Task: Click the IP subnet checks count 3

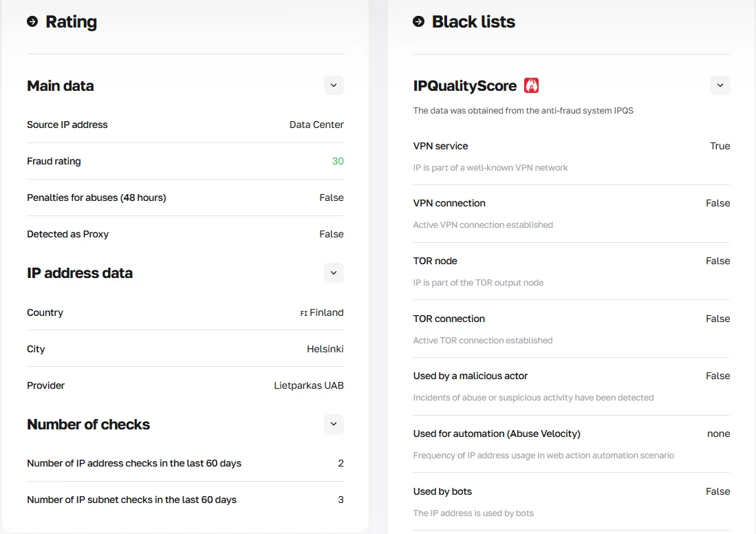Action: tap(341, 500)
